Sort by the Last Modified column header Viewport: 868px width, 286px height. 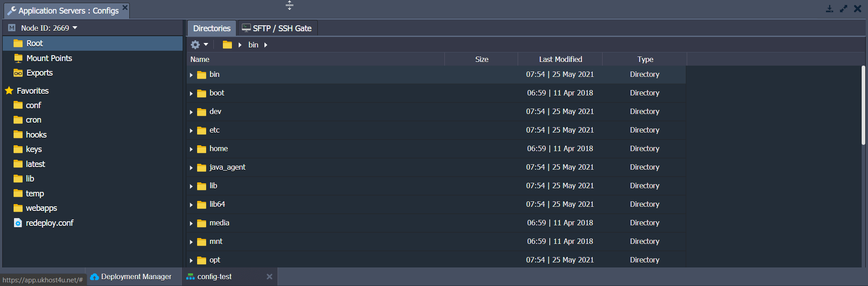(560, 59)
